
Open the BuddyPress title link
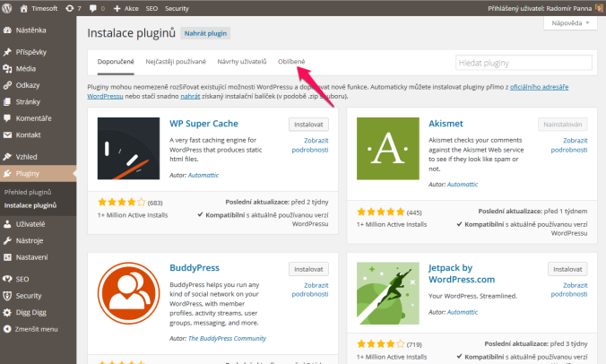click(195, 268)
